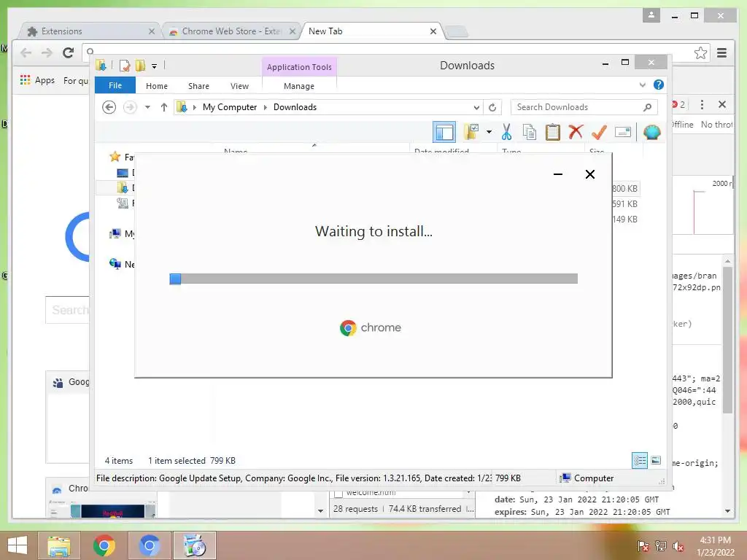This screenshot has width=747, height=560.
Task: Toggle the preview pane layout icon
Action: [444, 132]
